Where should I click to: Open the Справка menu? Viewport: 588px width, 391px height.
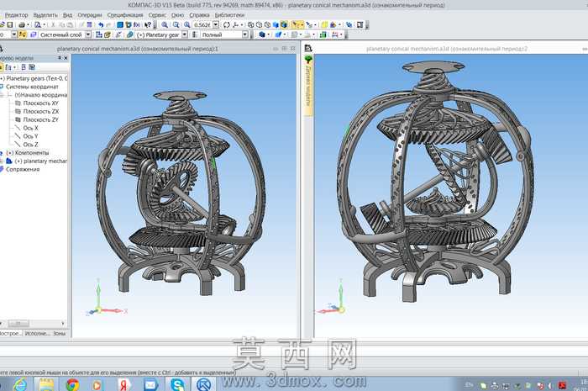pos(199,15)
